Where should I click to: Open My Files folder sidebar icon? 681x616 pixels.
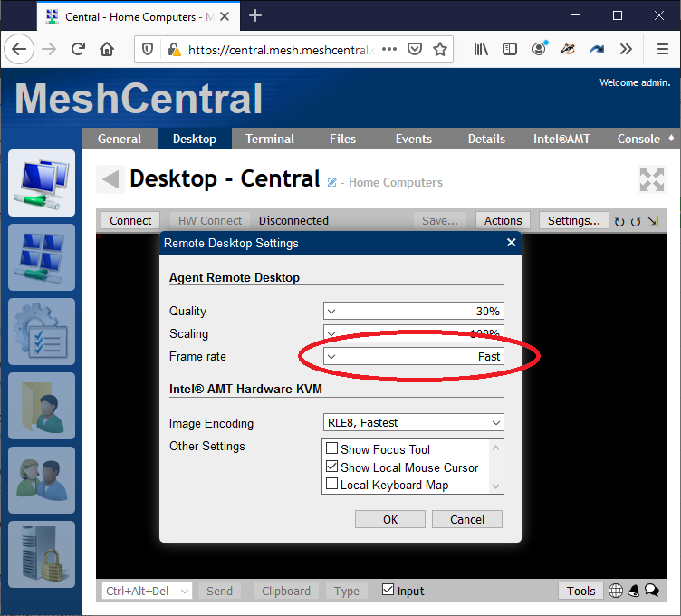click(42, 406)
